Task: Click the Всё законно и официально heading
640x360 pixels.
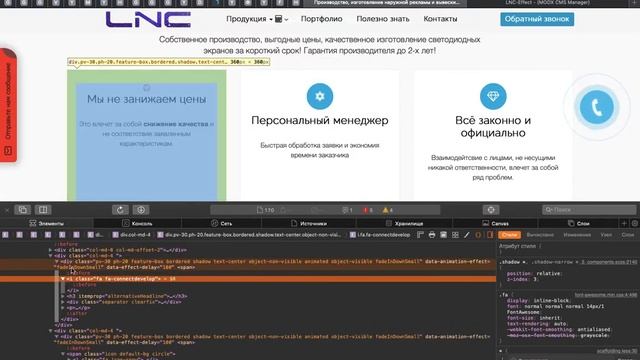Action: pyautogui.click(x=493, y=127)
